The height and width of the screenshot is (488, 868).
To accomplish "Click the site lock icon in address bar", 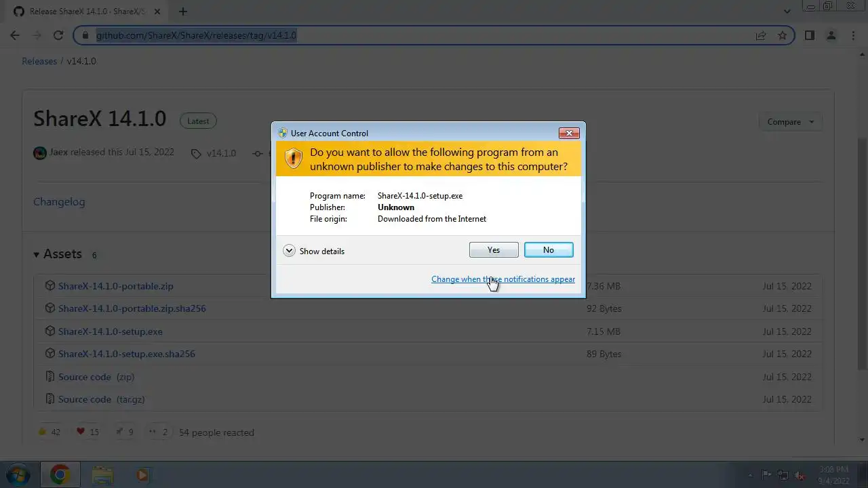I will click(x=85, y=35).
